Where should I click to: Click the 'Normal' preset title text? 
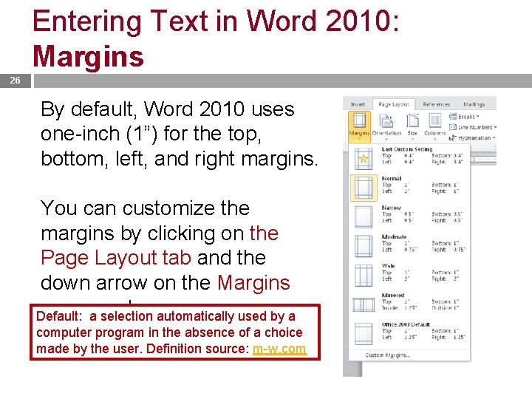(392, 178)
